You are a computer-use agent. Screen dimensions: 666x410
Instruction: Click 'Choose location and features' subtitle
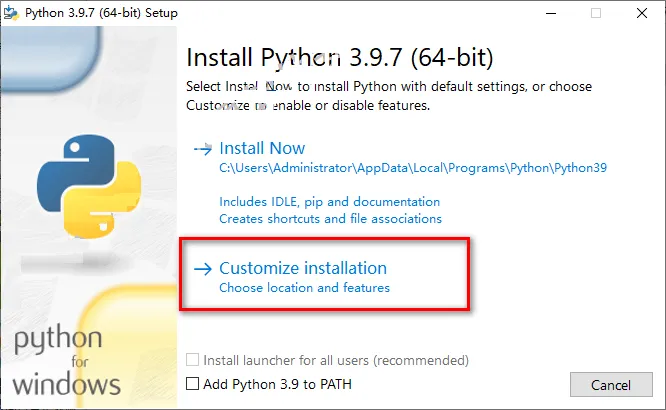point(304,288)
